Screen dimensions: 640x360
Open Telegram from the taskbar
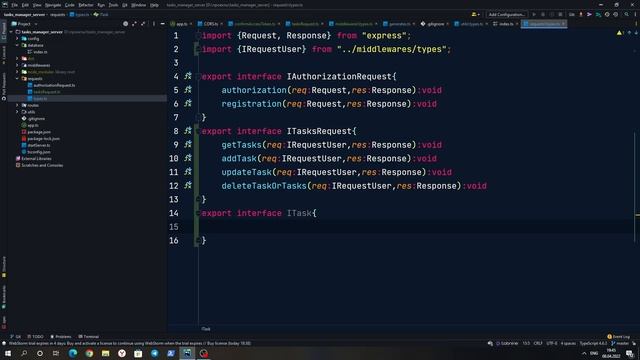(155, 353)
